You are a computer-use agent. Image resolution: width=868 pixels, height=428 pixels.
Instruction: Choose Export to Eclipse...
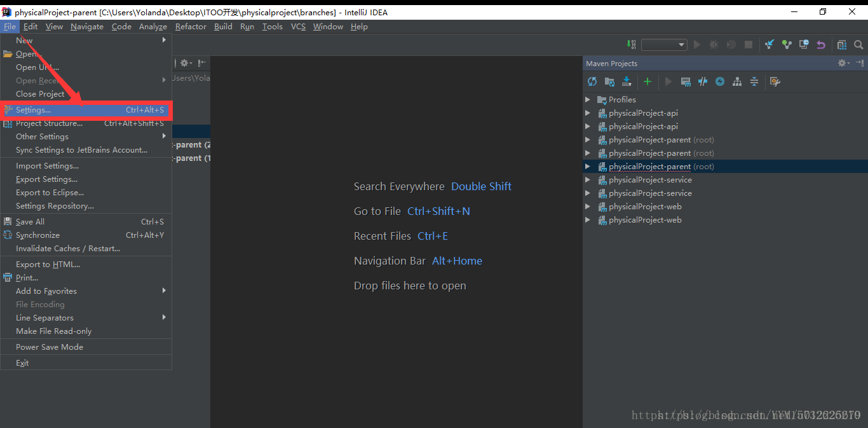click(86, 193)
